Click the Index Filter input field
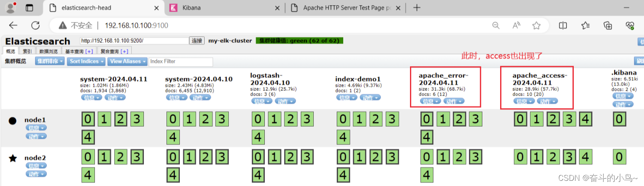644x186 pixels. (181, 61)
